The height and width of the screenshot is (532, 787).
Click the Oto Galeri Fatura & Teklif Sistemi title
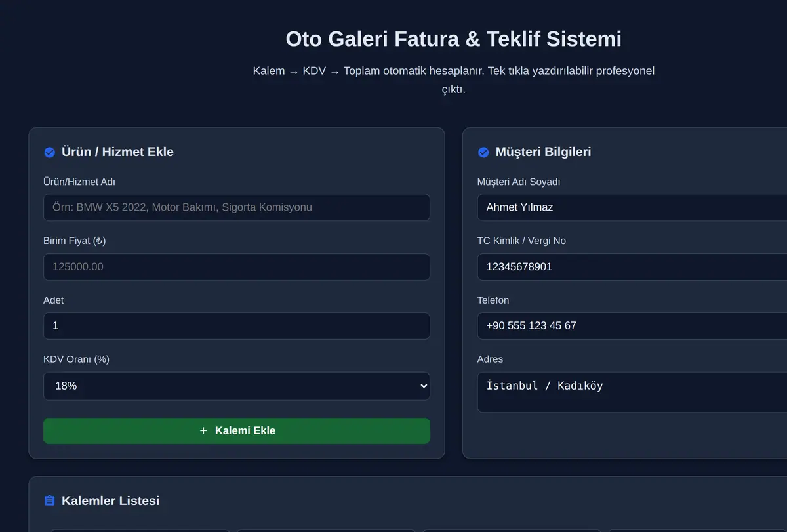click(454, 39)
